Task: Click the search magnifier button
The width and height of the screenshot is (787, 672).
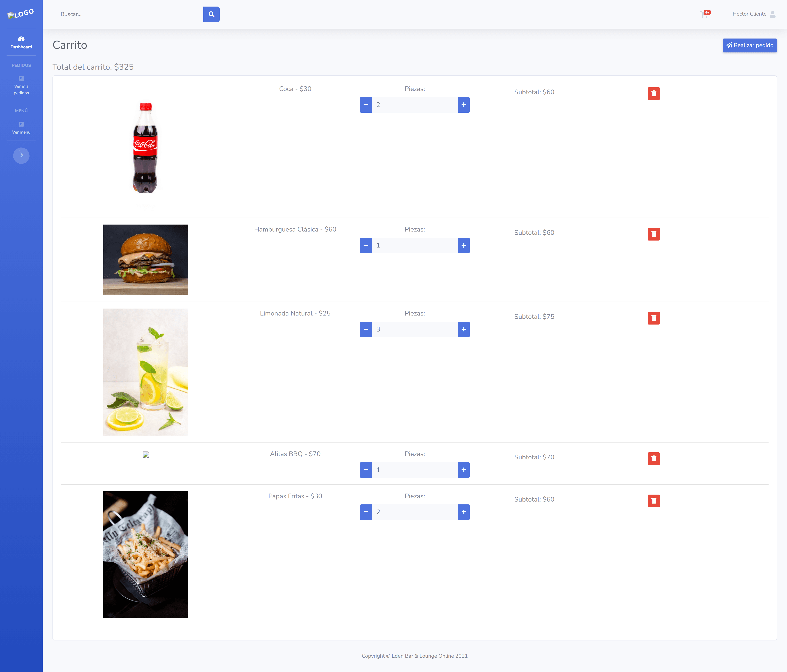Action: pyautogui.click(x=211, y=14)
